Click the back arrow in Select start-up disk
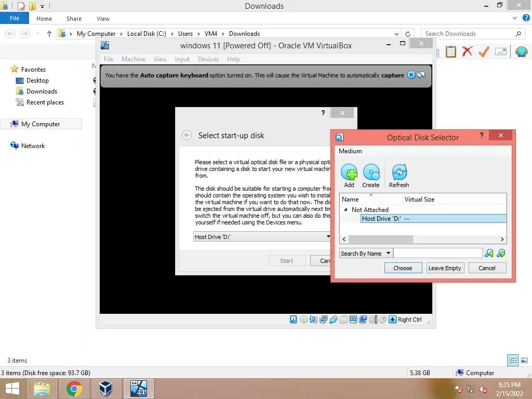This screenshot has width=532, height=399. coord(187,135)
